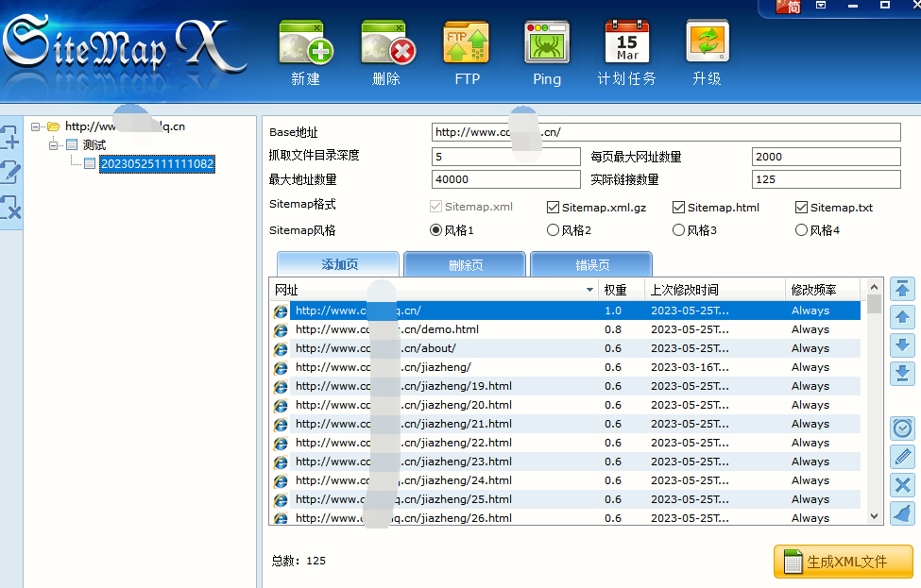
Task: Move selected URL to top of list
Action: click(x=903, y=289)
